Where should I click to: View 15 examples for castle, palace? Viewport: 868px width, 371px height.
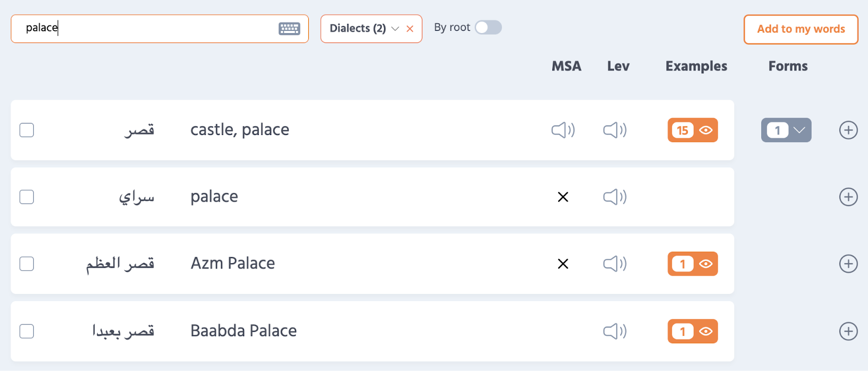693,130
